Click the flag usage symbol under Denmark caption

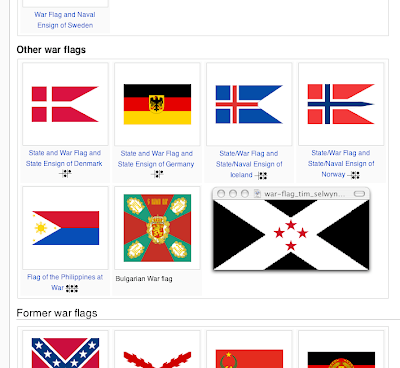click(65, 173)
